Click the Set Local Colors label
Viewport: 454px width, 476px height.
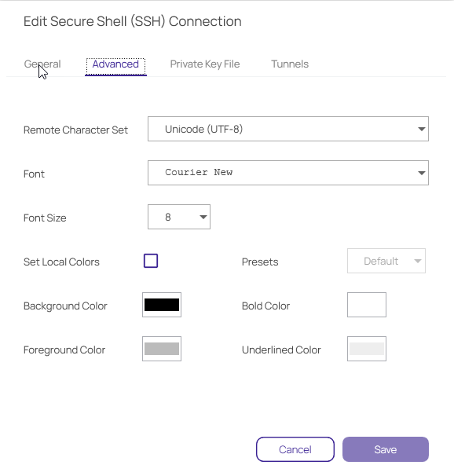61,262
